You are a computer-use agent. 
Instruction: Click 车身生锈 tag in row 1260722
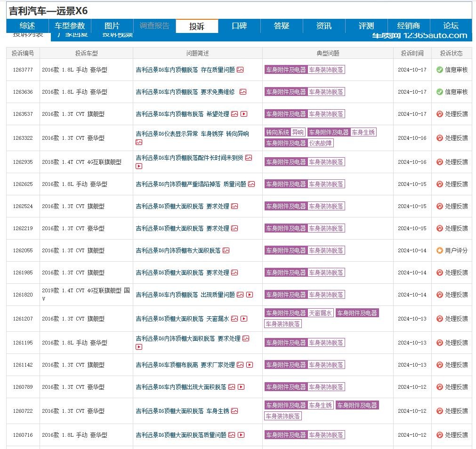[x=321, y=405]
